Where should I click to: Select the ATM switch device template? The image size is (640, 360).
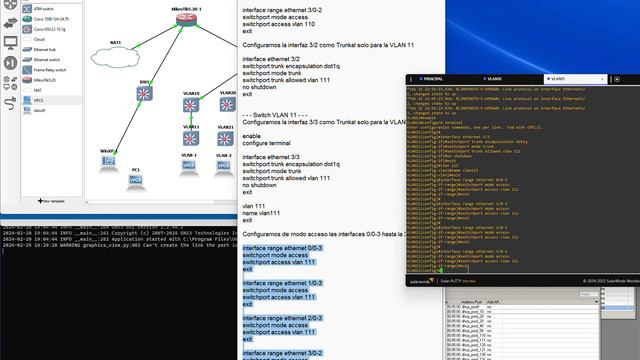[51, 9]
